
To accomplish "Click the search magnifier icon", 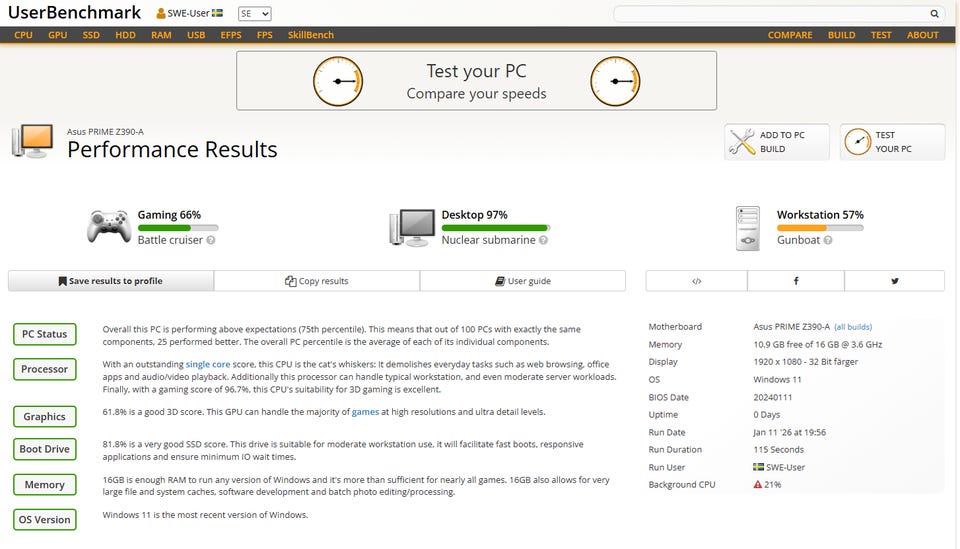I will click(x=934, y=13).
